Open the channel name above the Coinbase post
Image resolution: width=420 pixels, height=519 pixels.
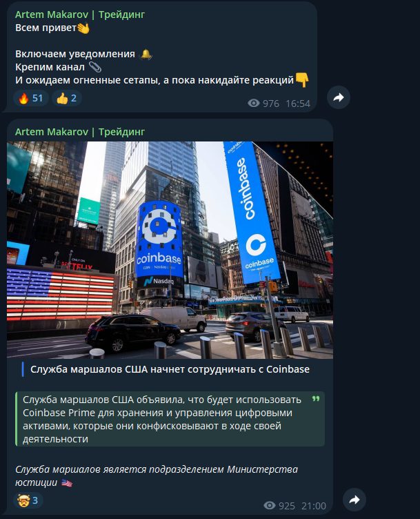[x=80, y=132]
